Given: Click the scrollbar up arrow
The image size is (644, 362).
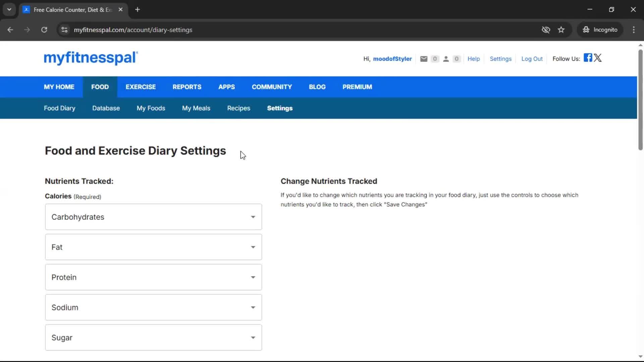Looking at the screenshot, I should 640,45.
